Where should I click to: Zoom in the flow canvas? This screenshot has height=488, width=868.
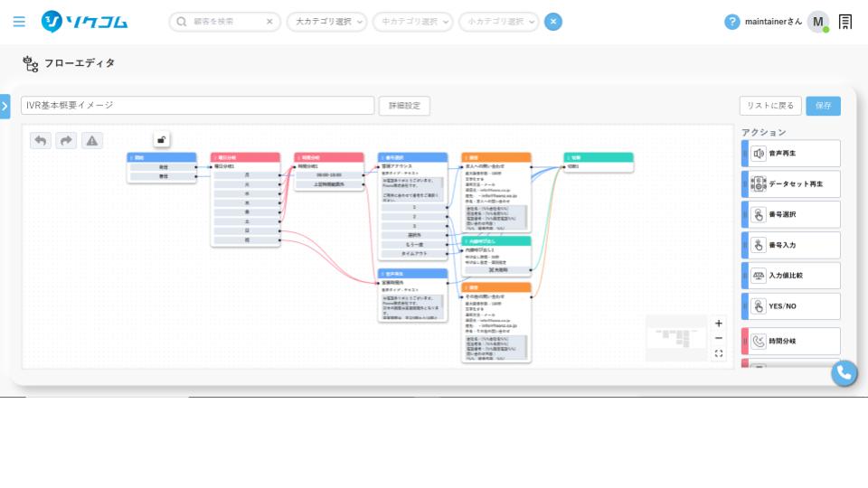[719, 324]
